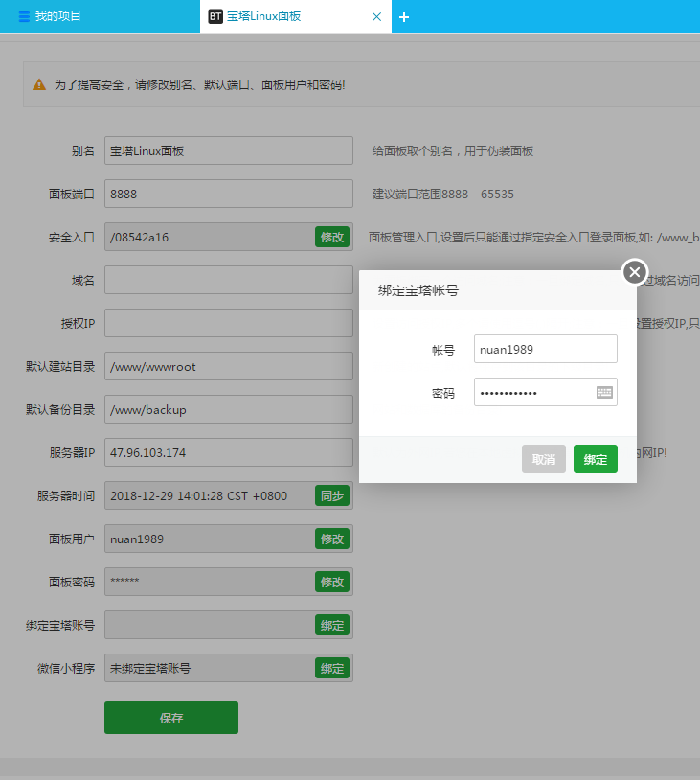The height and width of the screenshot is (780, 700).
Task: Click 同步 next to 服务器时间
Action: [x=332, y=495]
